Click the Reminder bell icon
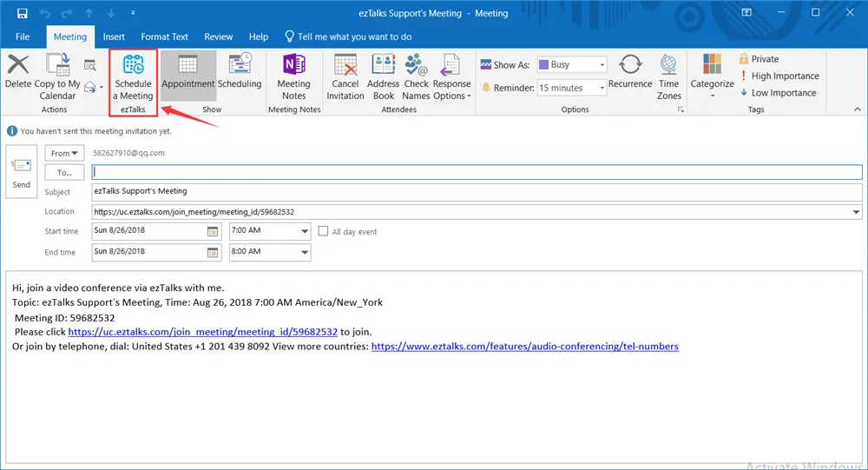The height and width of the screenshot is (470, 868). (x=486, y=88)
